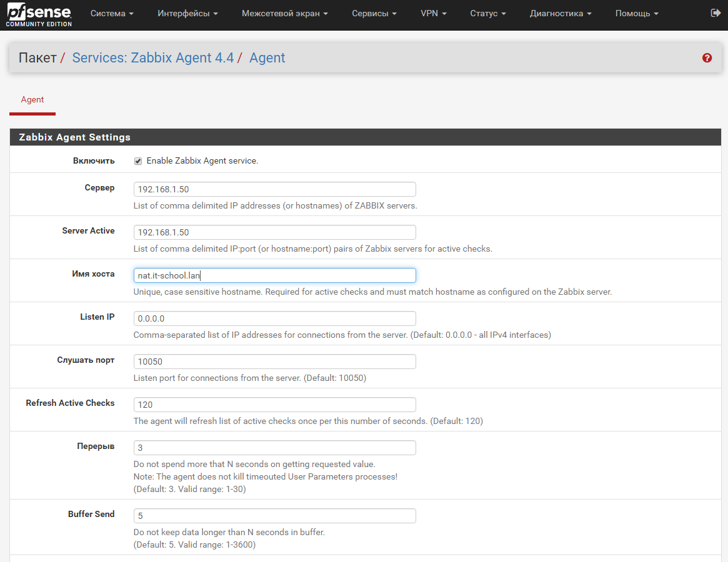Screen dimensions: 728x562
Task: Select the Agent tab
Action: tap(32, 100)
